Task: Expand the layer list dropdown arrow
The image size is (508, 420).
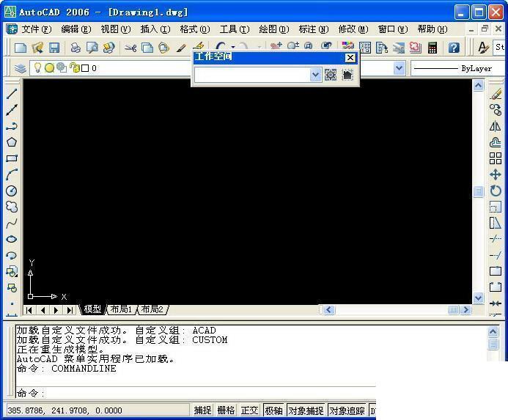Action: click(x=399, y=68)
